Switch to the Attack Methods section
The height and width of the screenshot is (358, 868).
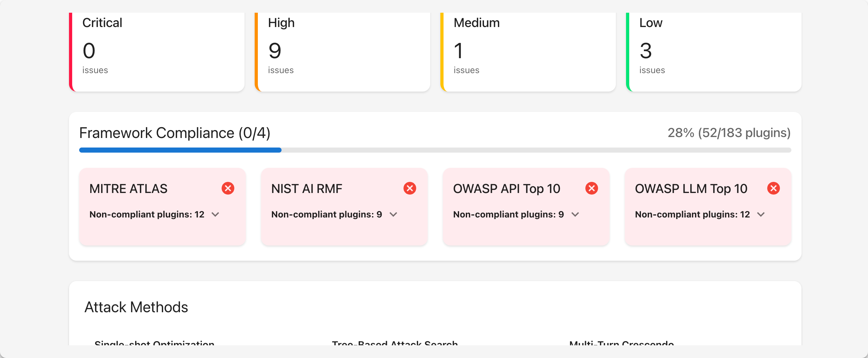136,307
